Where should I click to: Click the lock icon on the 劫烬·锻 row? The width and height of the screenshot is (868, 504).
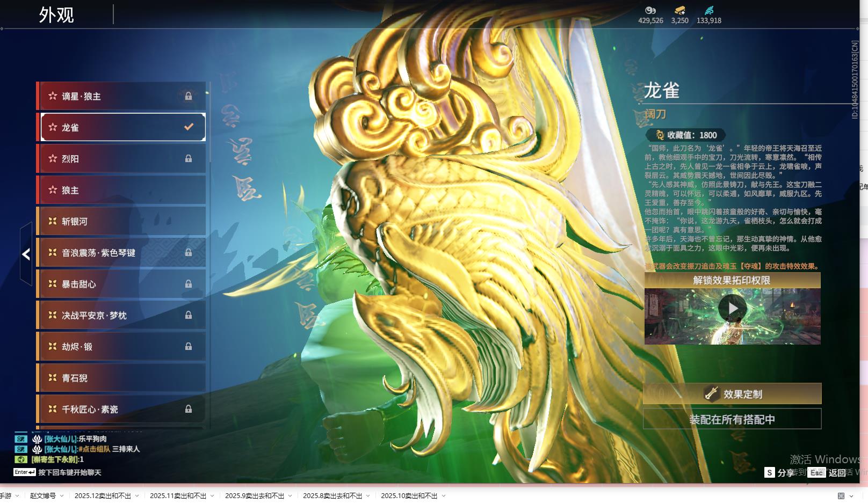click(x=189, y=346)
